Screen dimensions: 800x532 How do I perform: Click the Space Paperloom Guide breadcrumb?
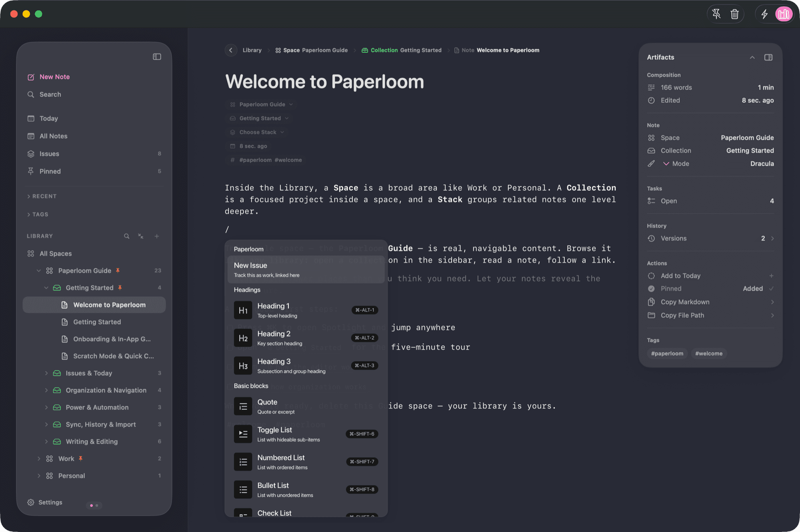312,50
